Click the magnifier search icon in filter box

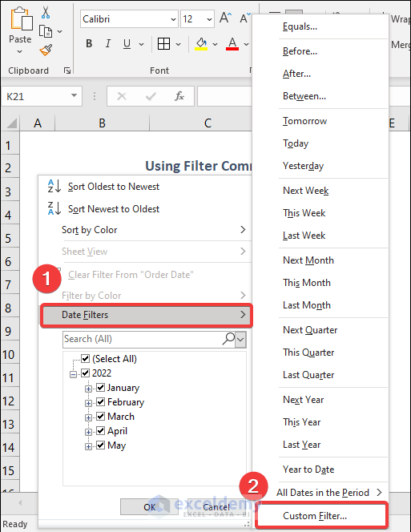pyautogui.click(x=229, y=339)
